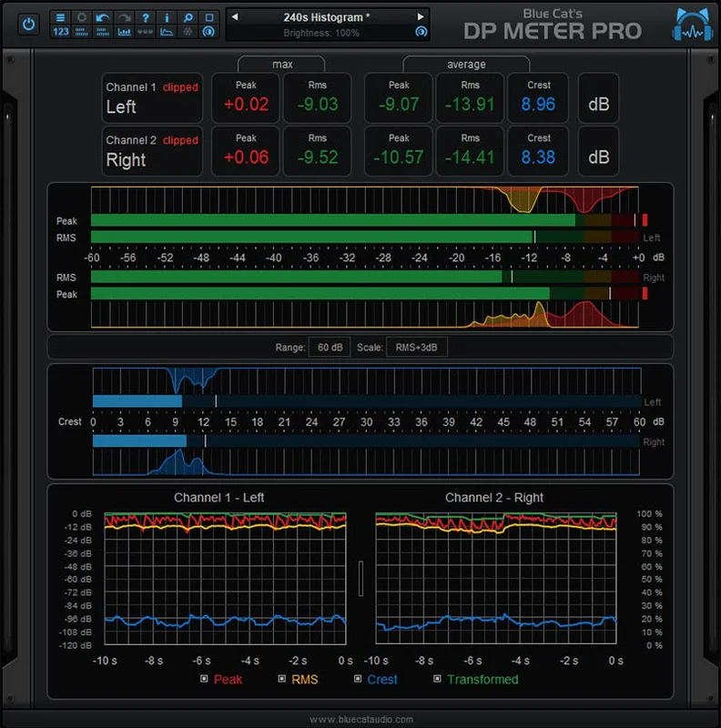Click Left average Peak value -9.07
The height and width of the screenshot is (728, 721).
point(399,105)
